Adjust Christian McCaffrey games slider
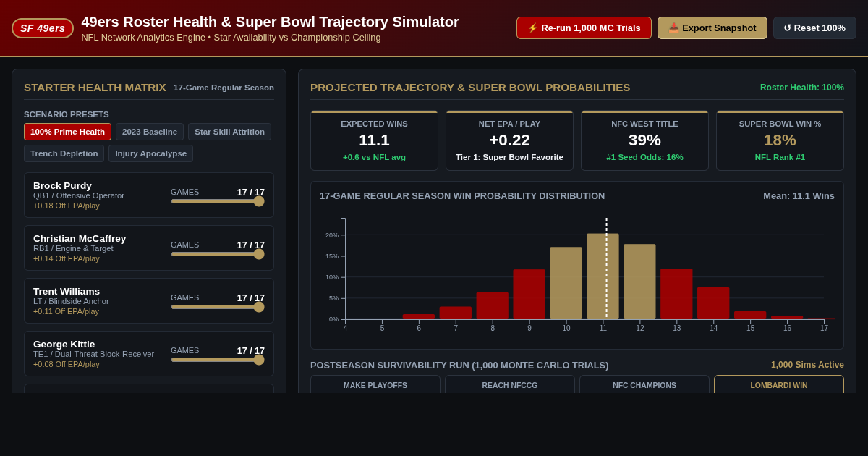Screen dimensions: 868x456 [218, 254]
